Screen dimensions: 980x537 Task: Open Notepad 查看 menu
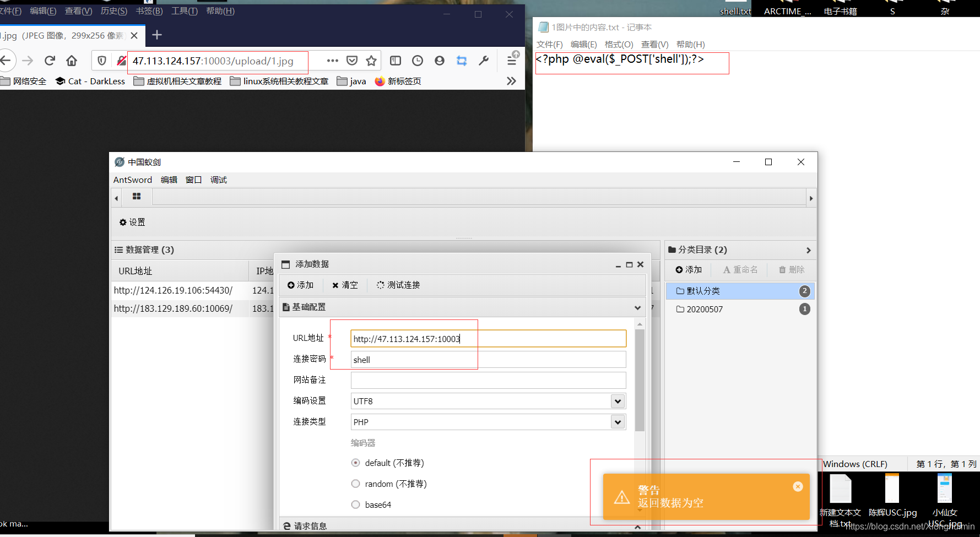(x=654, y=44)
